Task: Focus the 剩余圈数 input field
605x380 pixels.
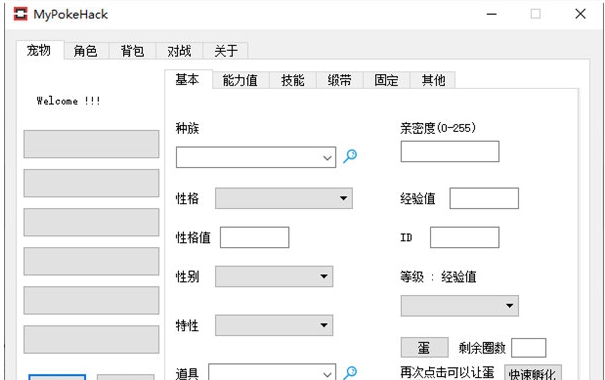Action: 529,348
